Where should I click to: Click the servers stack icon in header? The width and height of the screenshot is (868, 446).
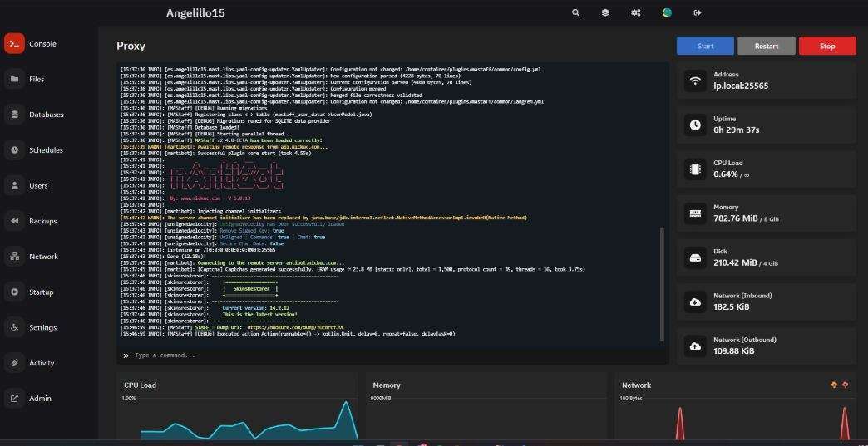tap(605, 12)
